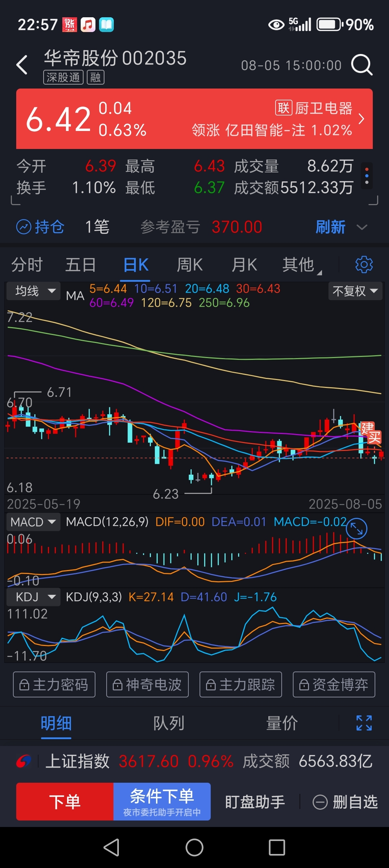Viewport: 389px width, 868px height.
Task: Switch to the 周K tab
Action: [189, 265]
